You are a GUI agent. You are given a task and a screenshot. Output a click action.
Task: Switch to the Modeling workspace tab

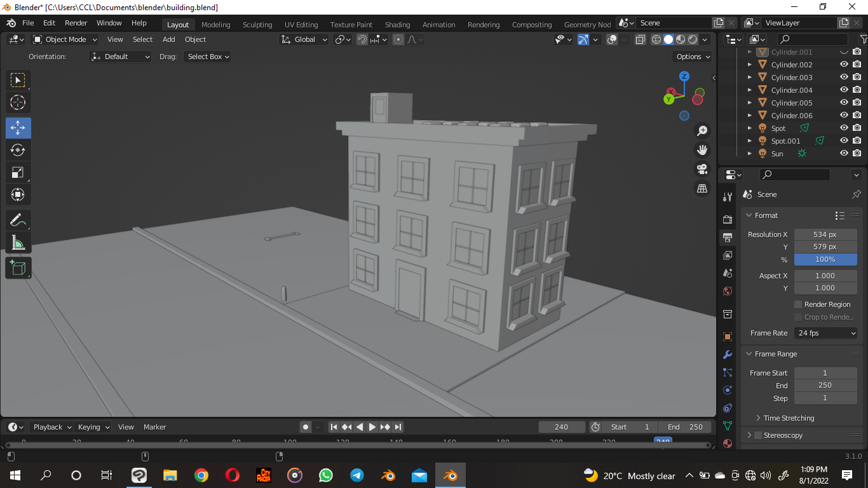tap(215, 25)
